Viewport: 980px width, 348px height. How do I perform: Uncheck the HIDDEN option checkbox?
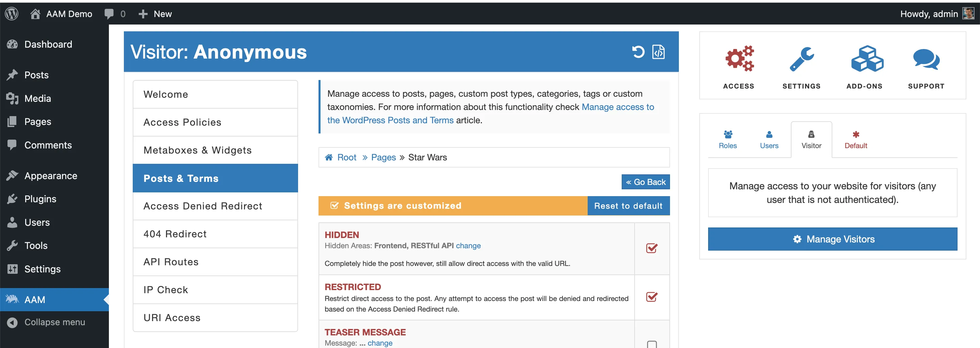click(652, 248)
